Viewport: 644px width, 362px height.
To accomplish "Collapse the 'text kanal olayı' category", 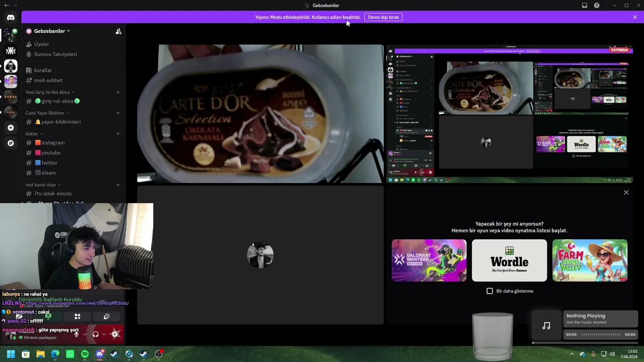I will tap(43, 185).
